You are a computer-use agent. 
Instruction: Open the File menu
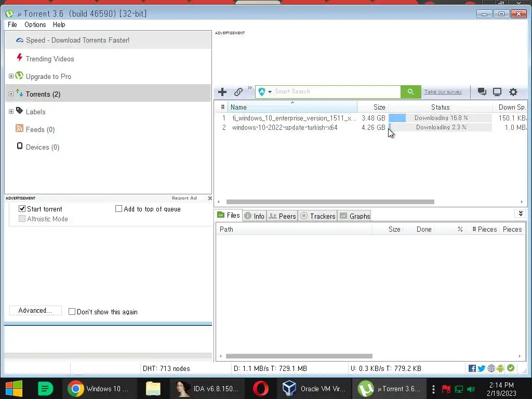pyautogui.click(x=12, y=25)
